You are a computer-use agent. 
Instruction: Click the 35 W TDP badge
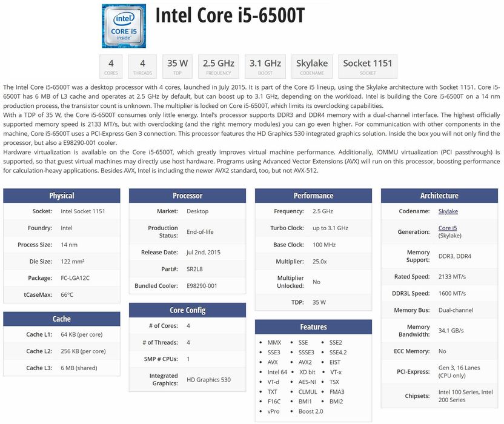(177, 67)
